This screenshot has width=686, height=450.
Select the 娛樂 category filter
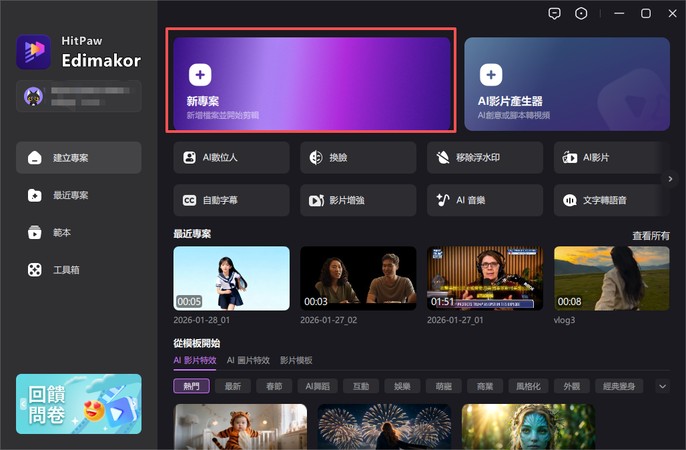(x=402, y=386)
